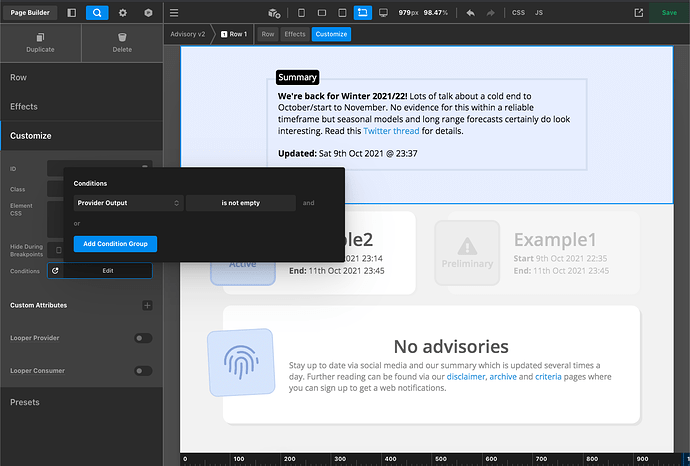The width and height of the screenshot is (690, 466).
Task: Click the Add Condition Group button
Action: (115, 244)
